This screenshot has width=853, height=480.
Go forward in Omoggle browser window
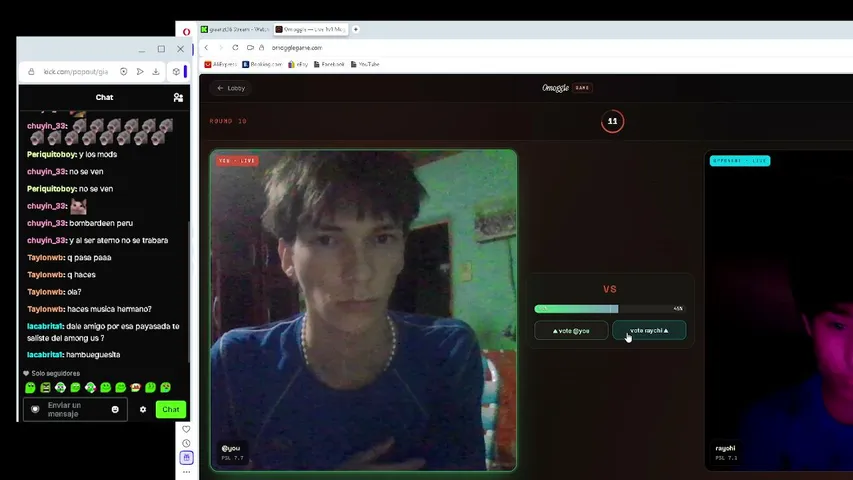point(221,48)
